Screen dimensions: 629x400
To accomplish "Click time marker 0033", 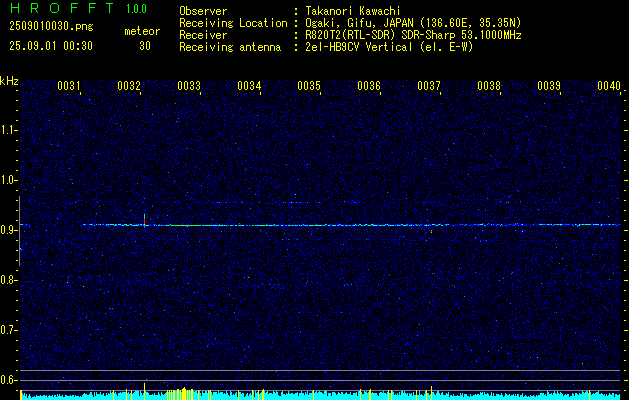I will [189, 86].
